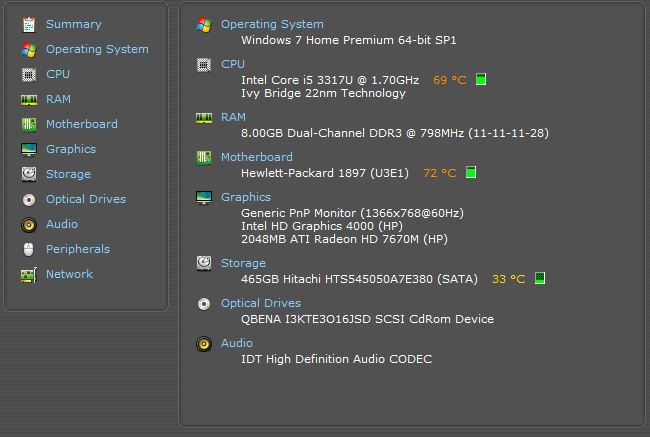Open the Storage drive icon in the sidebar
650x437 pixels.
pyautogui.click(x=29, y=174)
